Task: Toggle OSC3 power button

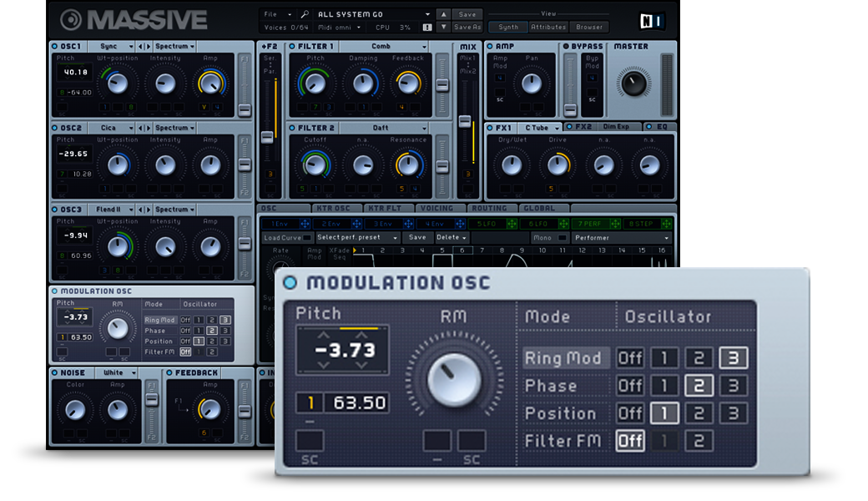Action: tap(54, 210)
